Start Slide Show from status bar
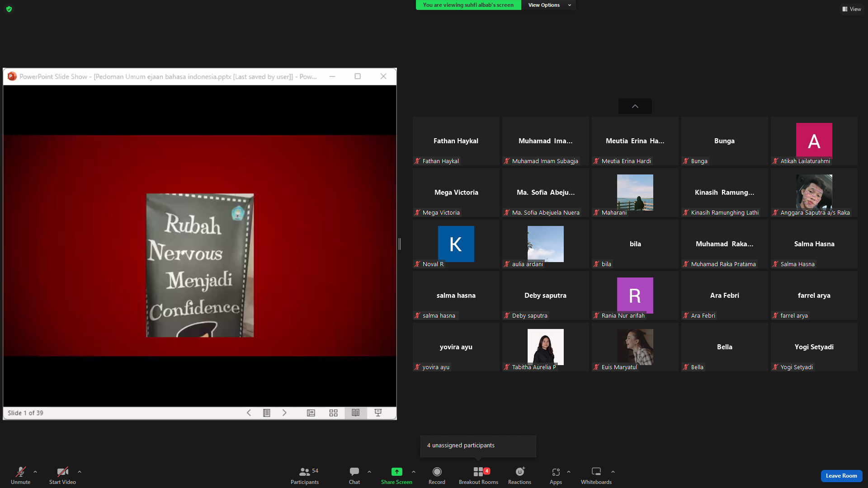868x488 pixels. (x=378, y=413)
